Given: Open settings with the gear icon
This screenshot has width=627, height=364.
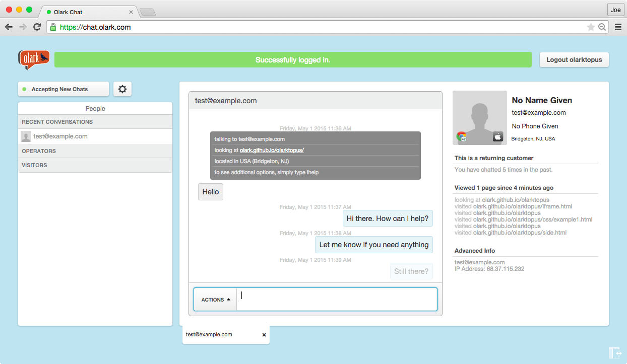Looking at the screenshot, I should coord(122,89).
